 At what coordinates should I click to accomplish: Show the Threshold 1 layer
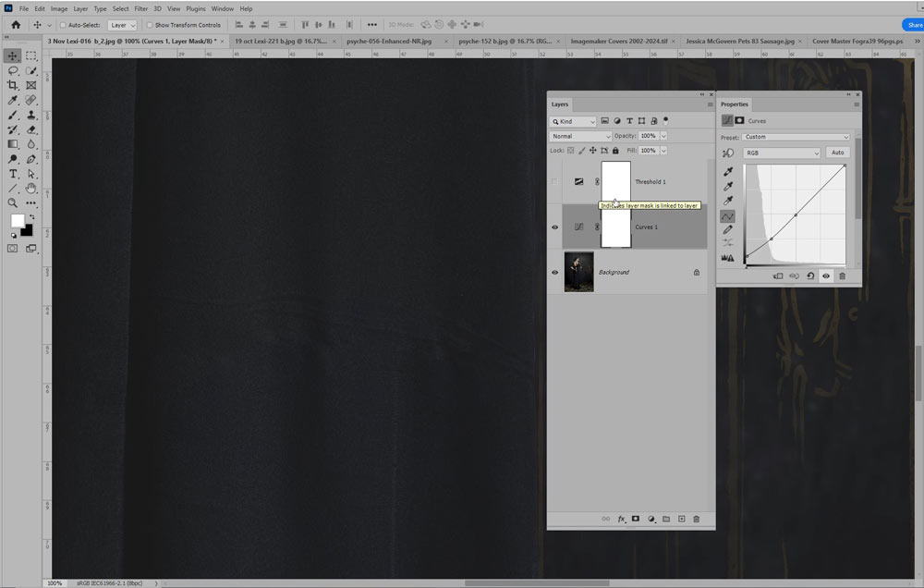pos(554,181)
